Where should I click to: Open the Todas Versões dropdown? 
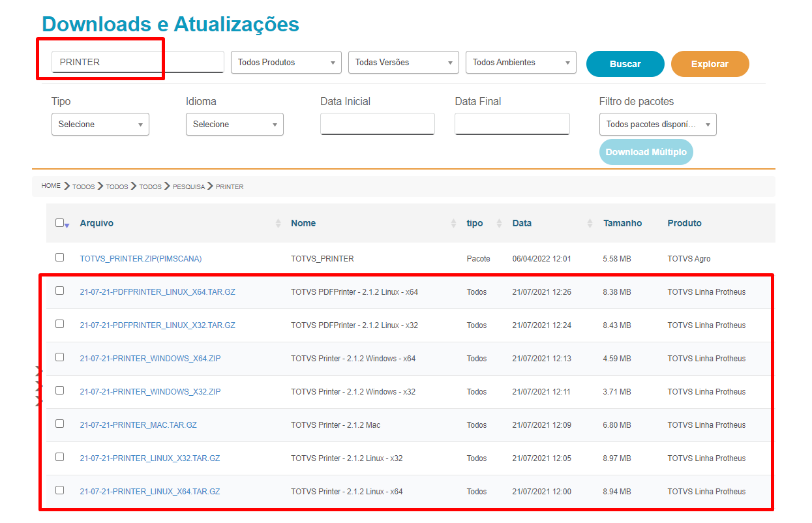click(404, 63)
